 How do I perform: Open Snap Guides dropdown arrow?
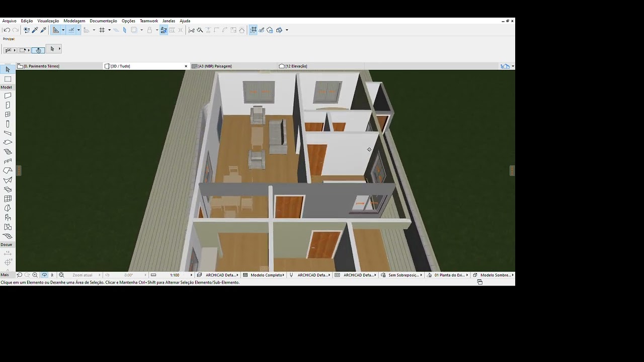[78, 30]
